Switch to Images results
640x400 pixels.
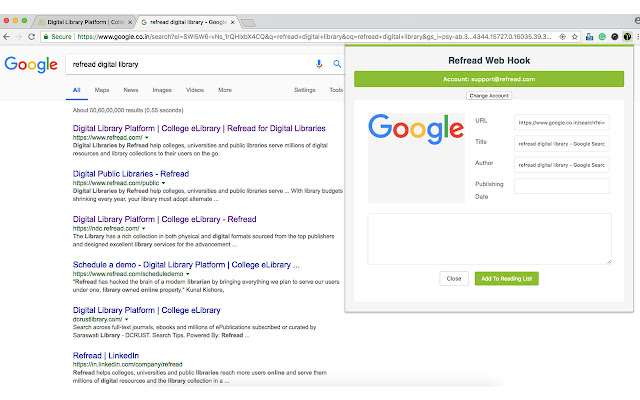point(162,90)
